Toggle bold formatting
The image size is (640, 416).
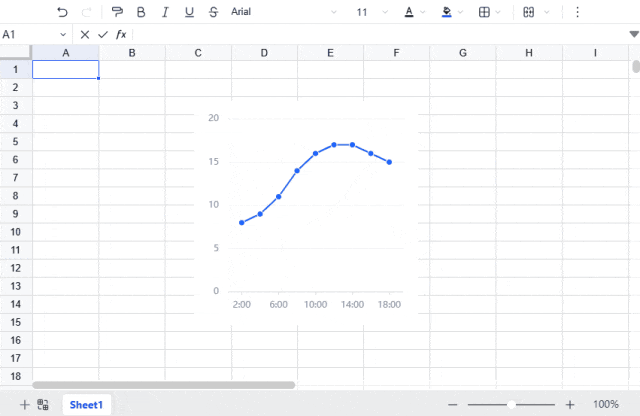[x=140, y=12]
